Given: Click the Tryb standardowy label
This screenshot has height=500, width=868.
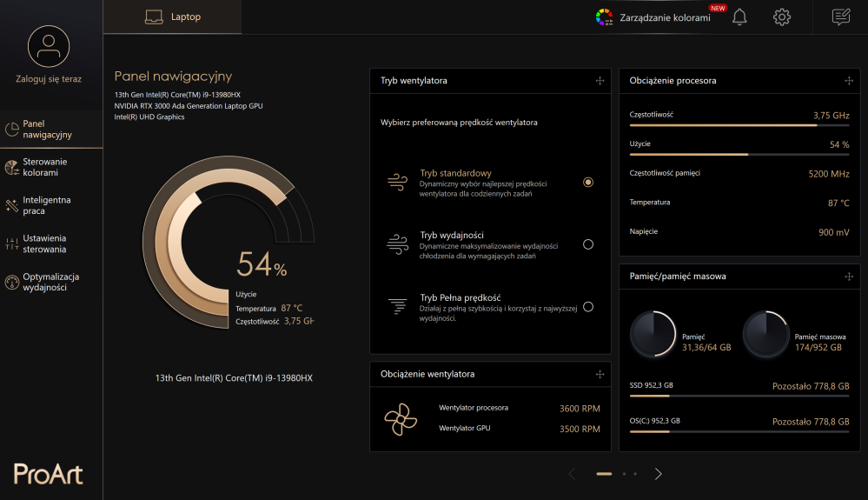Looking at the screenshot, I should pyautogui.click(x=455, y=173).
